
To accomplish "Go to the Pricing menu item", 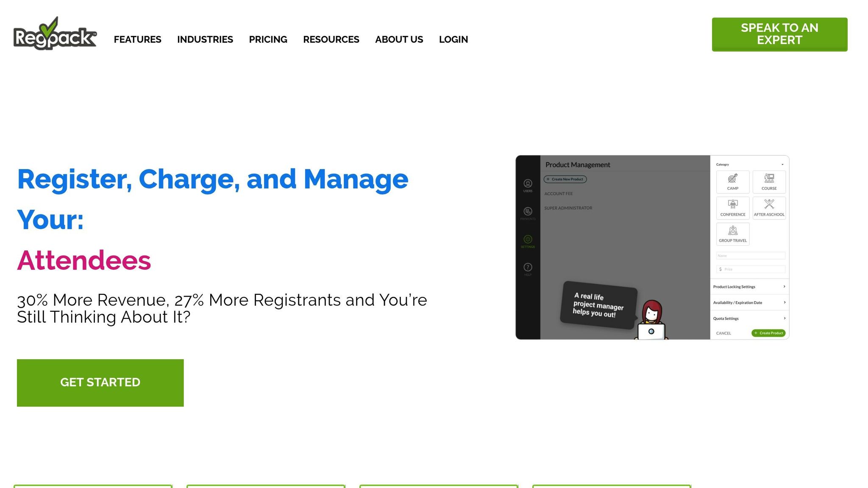I will pos(268,39).
